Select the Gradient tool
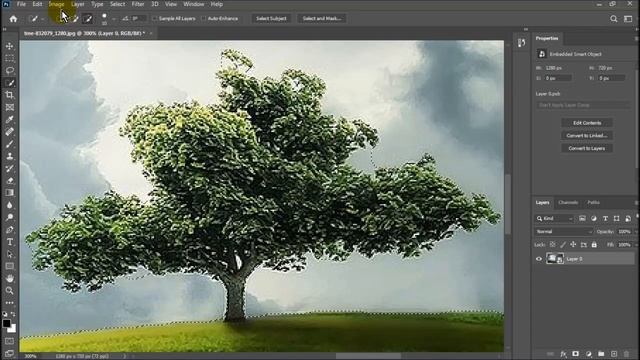The image size is (640, 360). (9, 193)
